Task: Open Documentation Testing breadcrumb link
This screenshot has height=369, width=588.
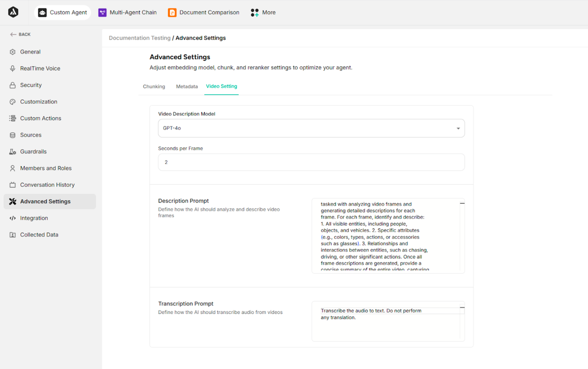Action: (140, 38)
